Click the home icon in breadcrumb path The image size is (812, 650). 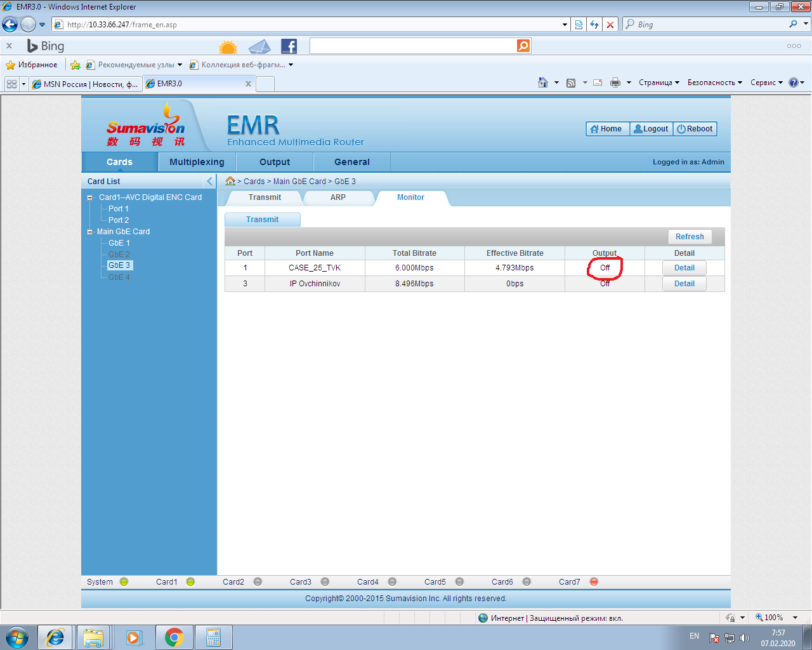click(x=230, y=181)
